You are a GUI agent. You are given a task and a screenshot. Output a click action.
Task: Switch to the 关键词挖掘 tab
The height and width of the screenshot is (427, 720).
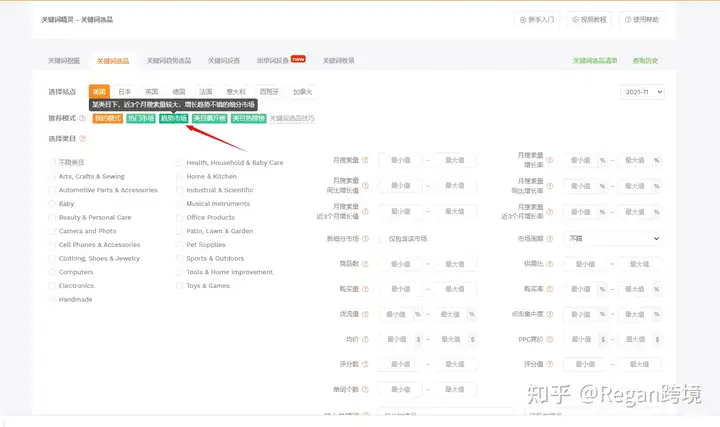pyautogui.click(x=64, y=61)
